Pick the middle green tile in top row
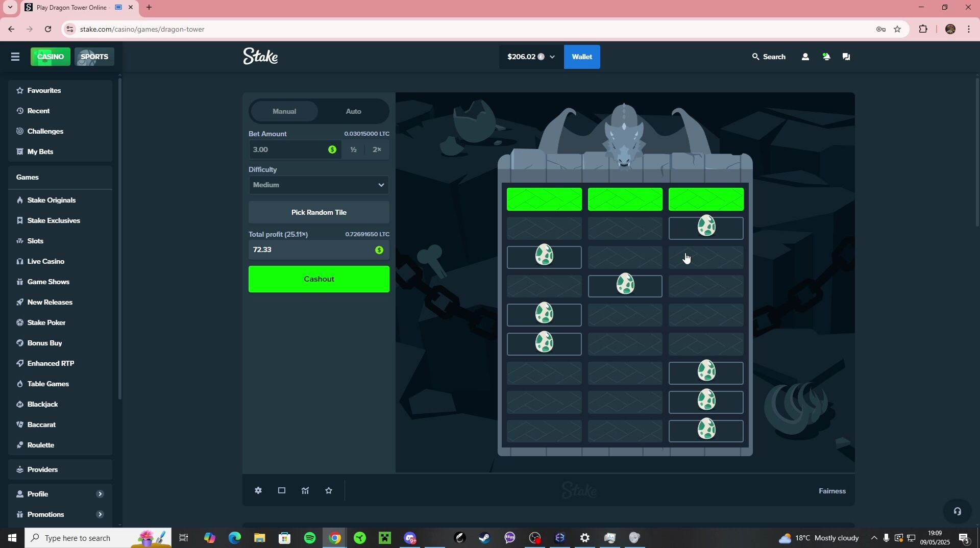 [x=625, y=199]
